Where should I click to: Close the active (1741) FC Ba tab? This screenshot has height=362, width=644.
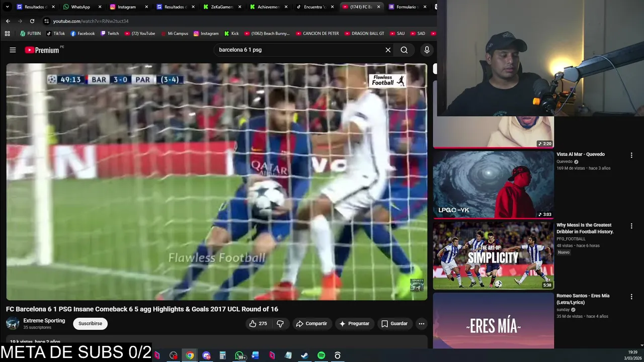(x=378, y=7)
